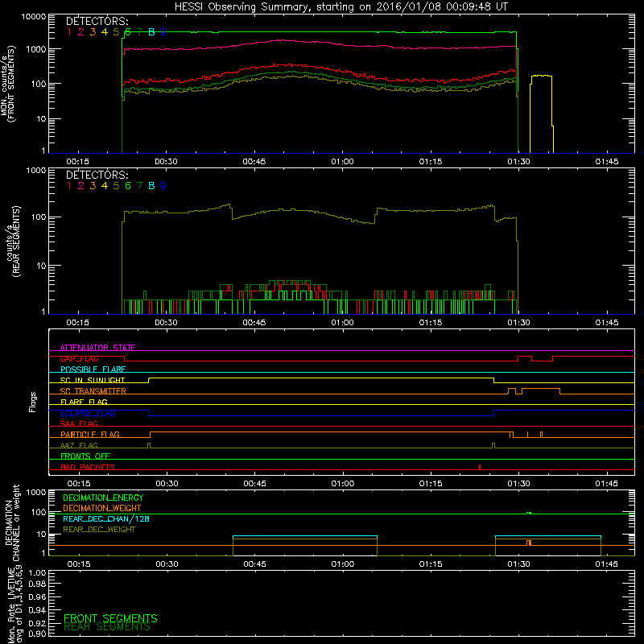Click the 0.96 tick on livetime axis
The height and width of the screenshot is (644, 644).
pos(37,597)
